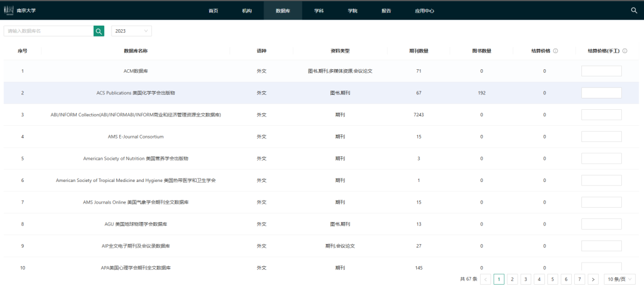Viewport: 644px width, 293px height.
Task: Open the 10条/页 page size dropdown
Action: [x=620, y=279]
